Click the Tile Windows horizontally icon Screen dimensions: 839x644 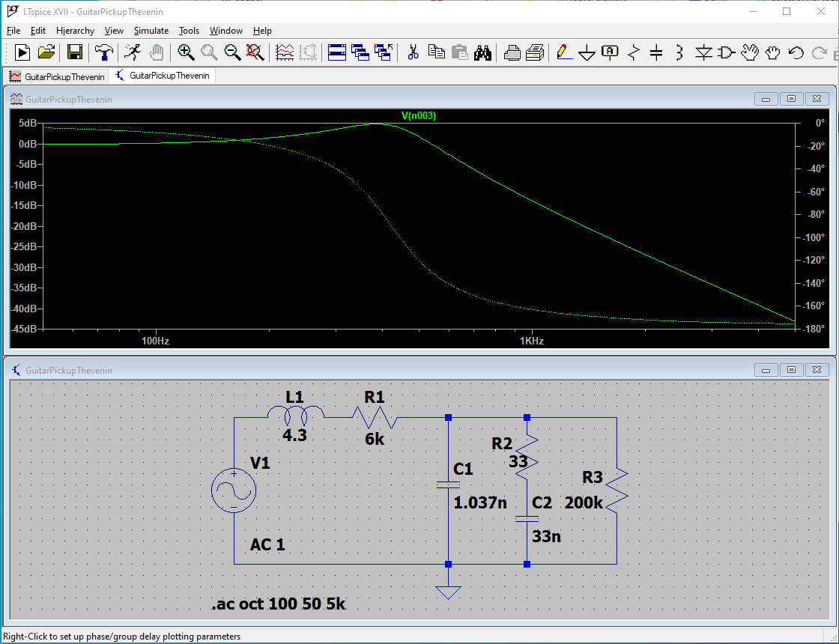337,52
